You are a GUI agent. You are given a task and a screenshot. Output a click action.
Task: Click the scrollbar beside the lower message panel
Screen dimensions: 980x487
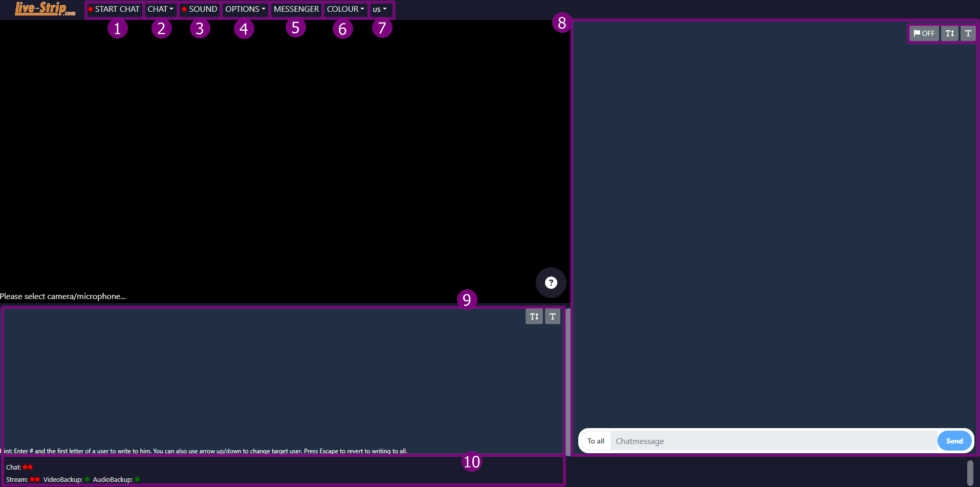tap(568, 382)
